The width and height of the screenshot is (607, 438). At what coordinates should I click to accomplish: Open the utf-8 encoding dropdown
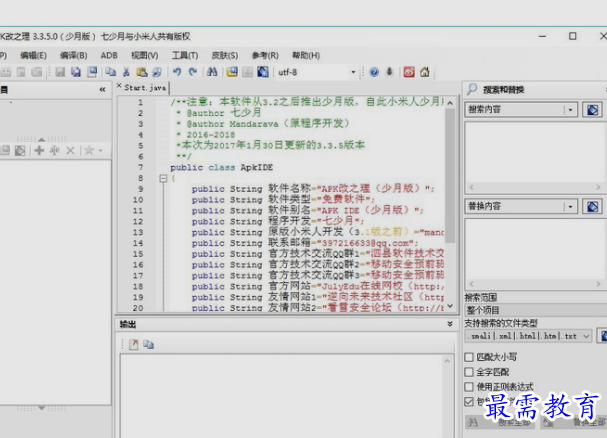tap(353, 72)
